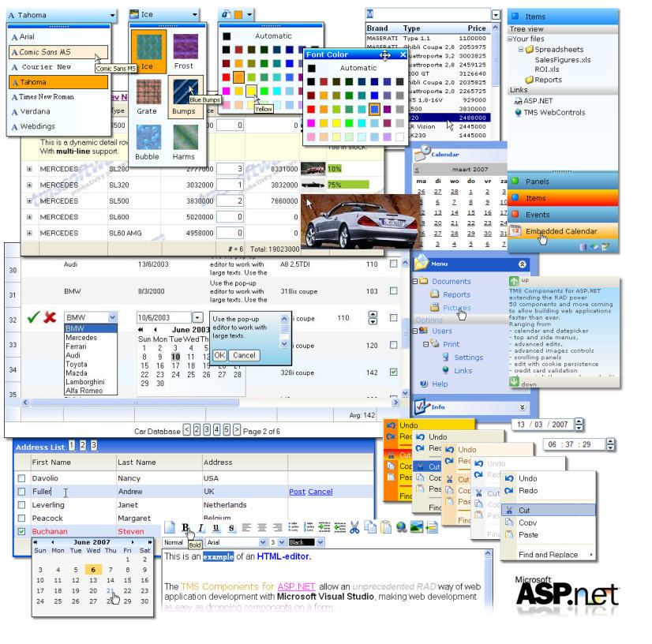Insert a hyperlink with the globe icon

pyautogui.click(x=402, y=527)
